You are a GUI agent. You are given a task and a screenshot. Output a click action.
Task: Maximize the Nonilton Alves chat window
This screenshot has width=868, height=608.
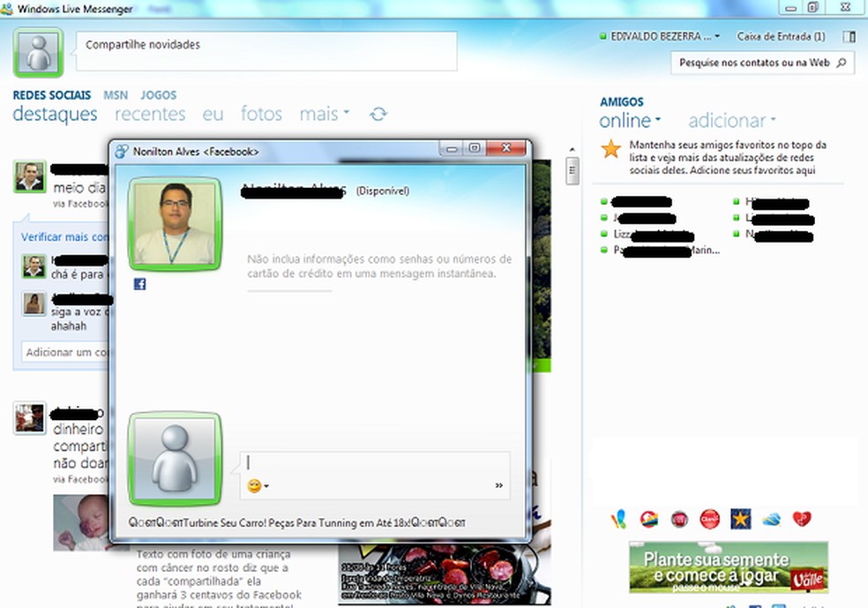click(x=475, y=148)
